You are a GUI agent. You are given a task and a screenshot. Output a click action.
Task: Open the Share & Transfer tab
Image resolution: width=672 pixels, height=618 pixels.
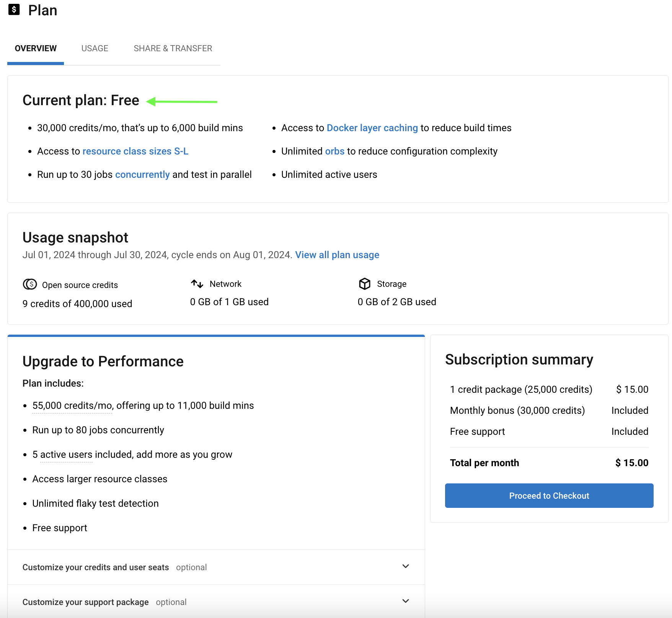pyautogui.click(x=173, y=49)
